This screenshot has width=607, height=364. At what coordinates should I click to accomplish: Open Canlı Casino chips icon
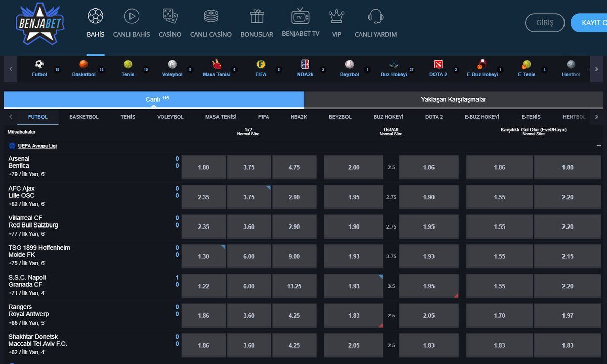click(x=211, y=16)
